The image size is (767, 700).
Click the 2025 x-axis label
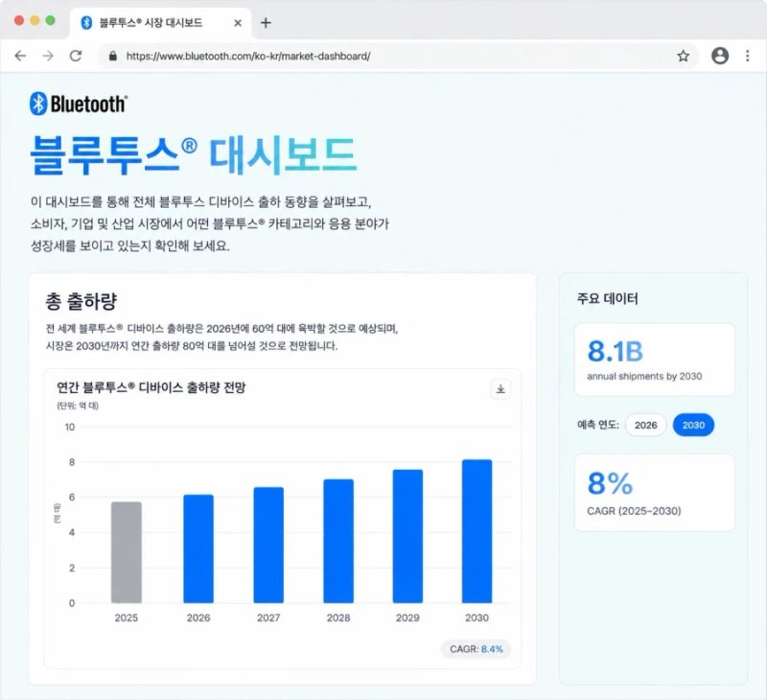coord(127,618)
